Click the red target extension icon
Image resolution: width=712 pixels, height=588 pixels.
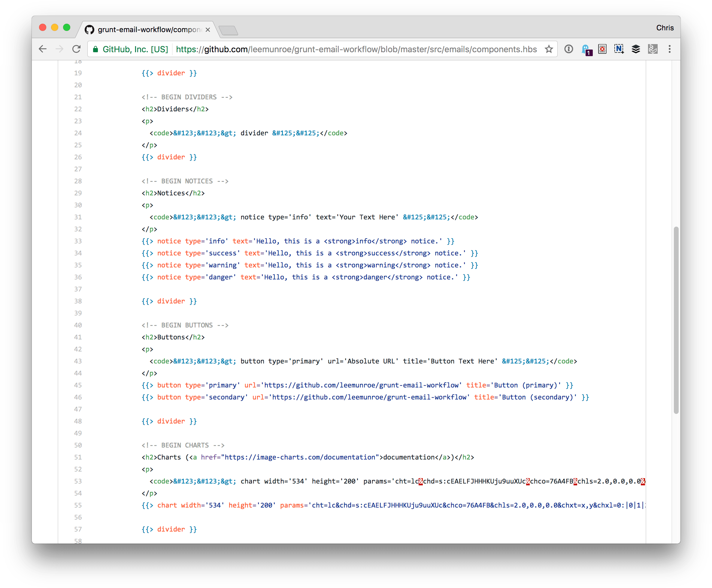[602, 49]
